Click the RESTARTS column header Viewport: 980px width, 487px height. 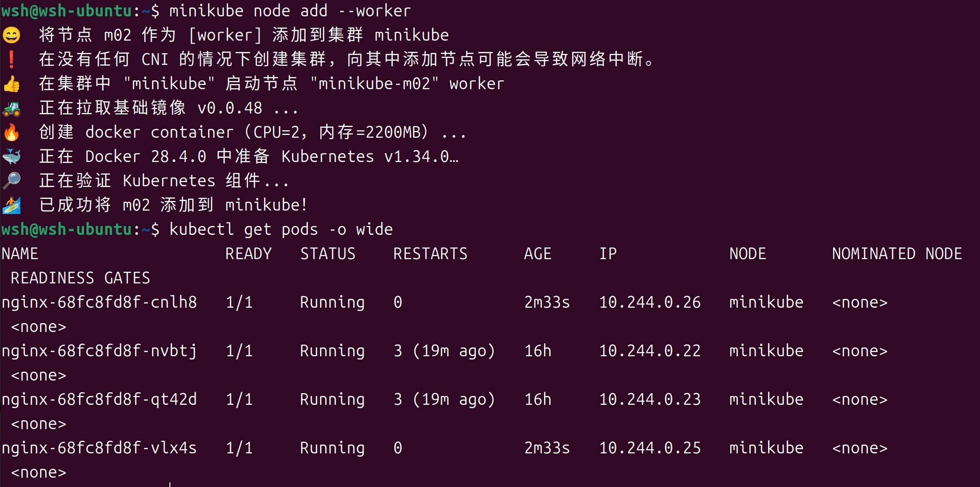tap(430, 254)
